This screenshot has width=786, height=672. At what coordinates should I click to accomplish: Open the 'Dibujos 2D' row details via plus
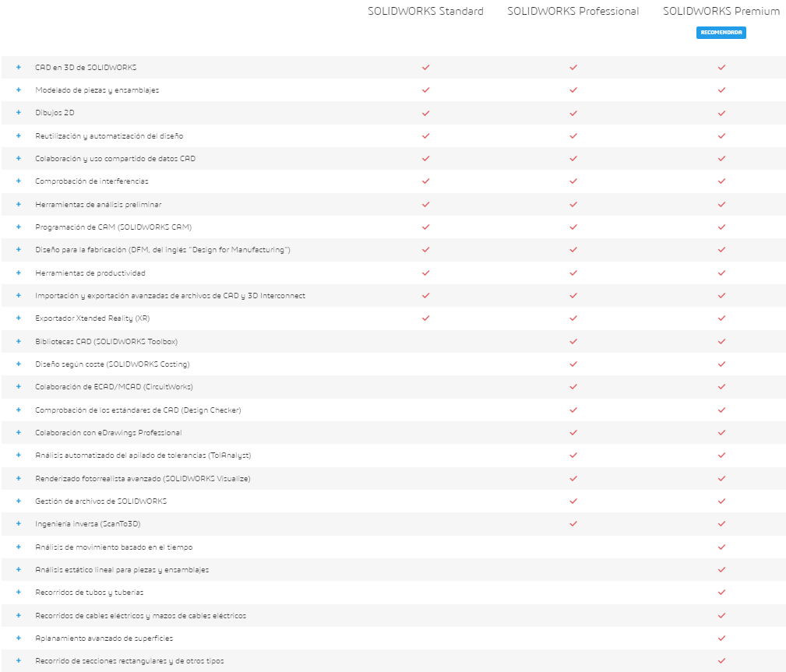pyautogui.click(x=19, y=113)
